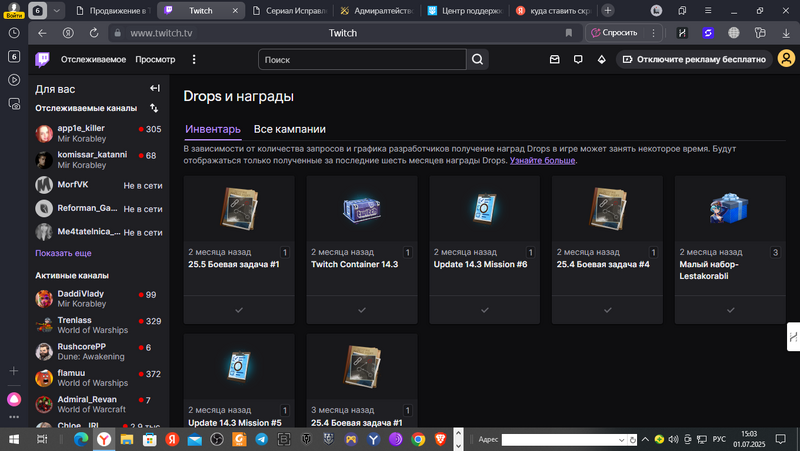Select the Twitch Container 14.3 drop image

[362, 209]
